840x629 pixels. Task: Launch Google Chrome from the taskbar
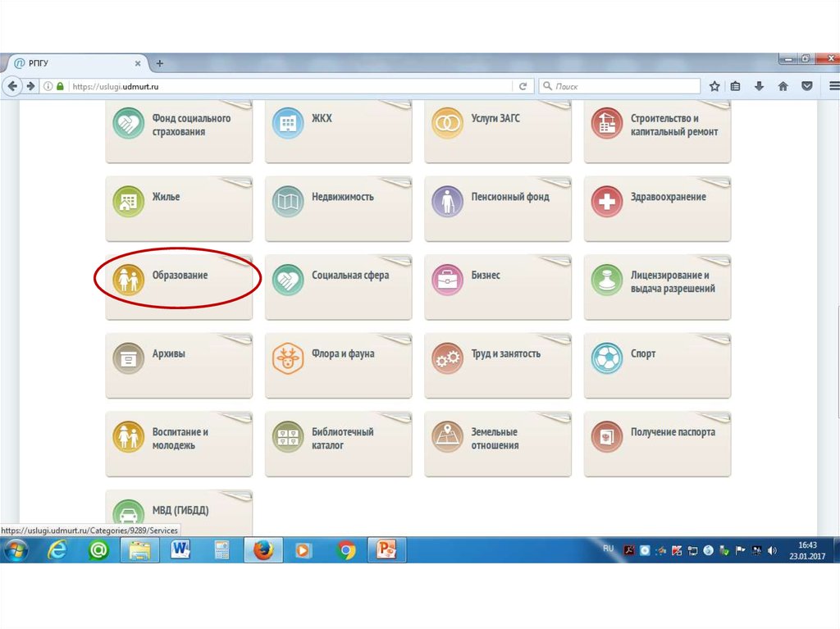[346, 549]
